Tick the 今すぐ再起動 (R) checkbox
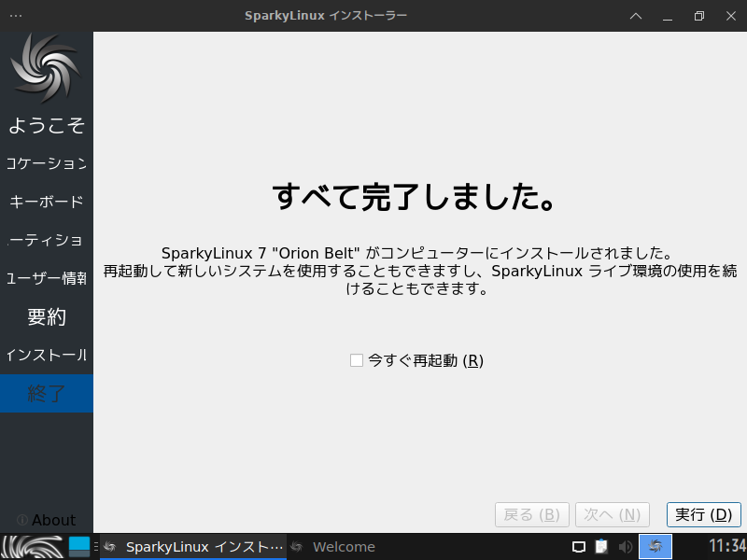Viewport: 747px width, 560px height. coord(357,360)
